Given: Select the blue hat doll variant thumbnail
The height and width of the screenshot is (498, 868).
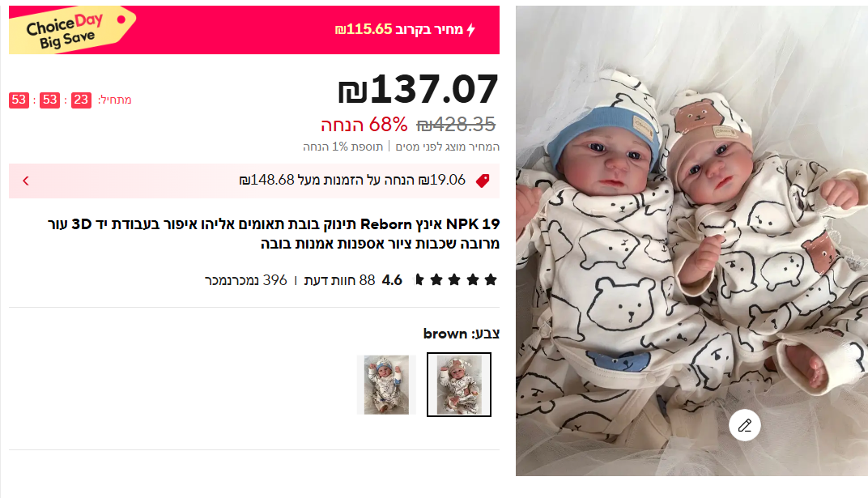Looking at the screenshot, I should click(386, 385).
